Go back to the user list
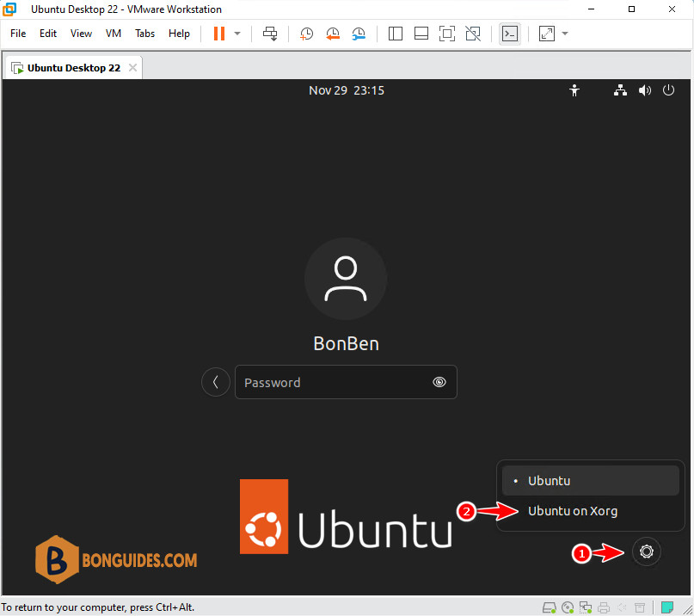Viewport: 694px width, 616px height. click(x=216, y=382)
